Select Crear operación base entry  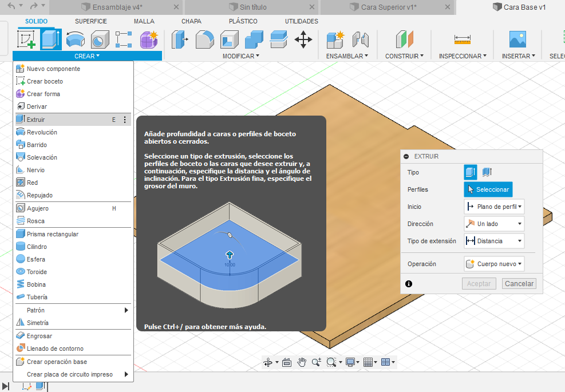point(73,362)
